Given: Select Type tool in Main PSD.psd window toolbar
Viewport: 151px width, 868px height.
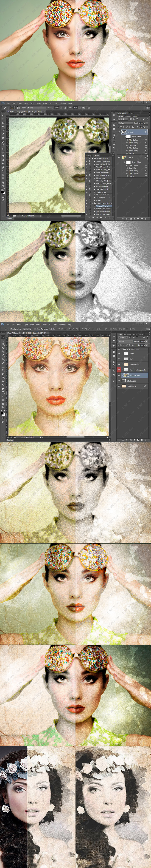Looking at the screenshot, I should tap(3, 392).
